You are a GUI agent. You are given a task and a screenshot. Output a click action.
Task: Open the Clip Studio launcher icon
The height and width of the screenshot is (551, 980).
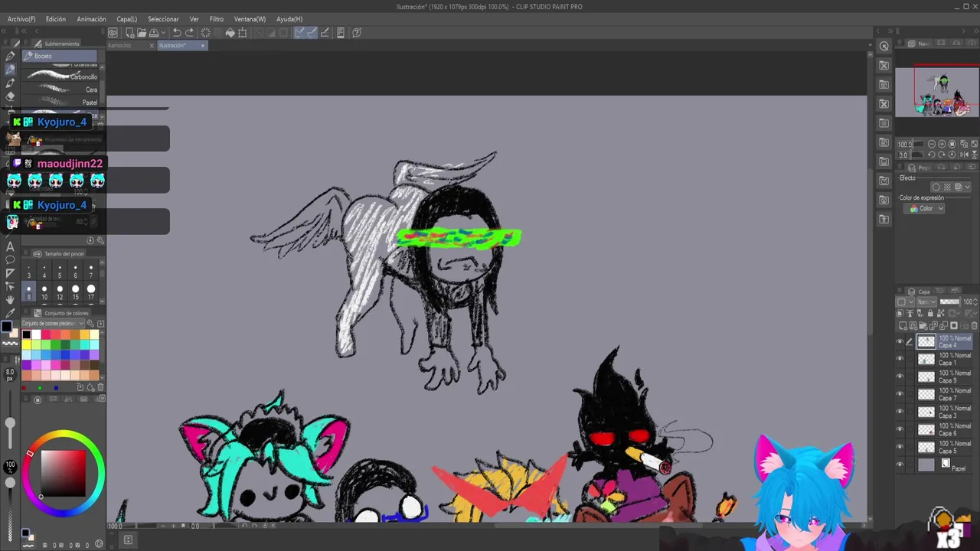click(113, 32)
